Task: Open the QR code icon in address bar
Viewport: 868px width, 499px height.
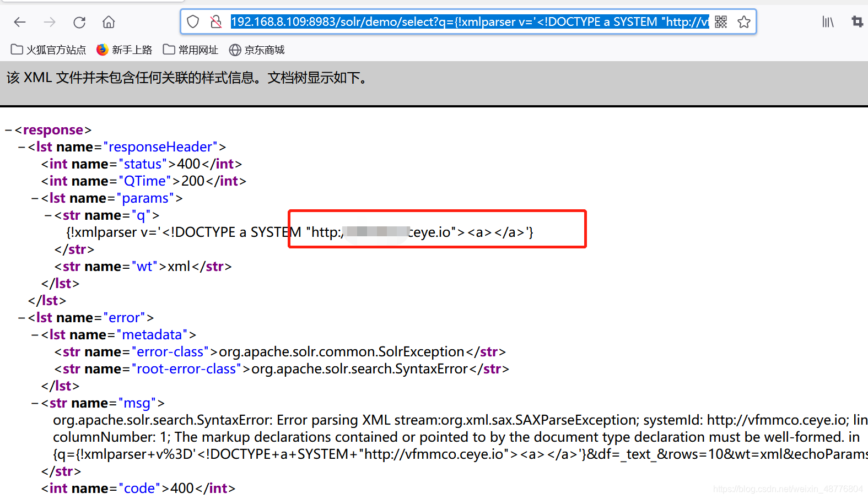Action: click(x=721, y=22)
